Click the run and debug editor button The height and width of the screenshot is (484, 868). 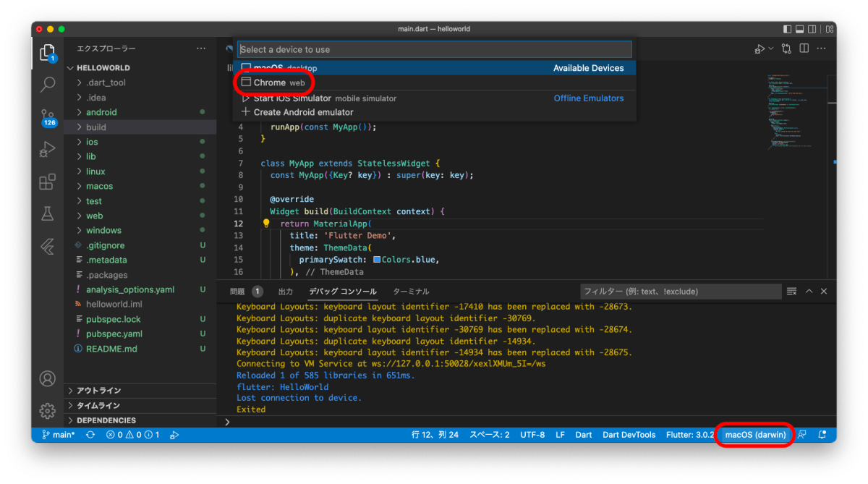(x=759, y=48)
